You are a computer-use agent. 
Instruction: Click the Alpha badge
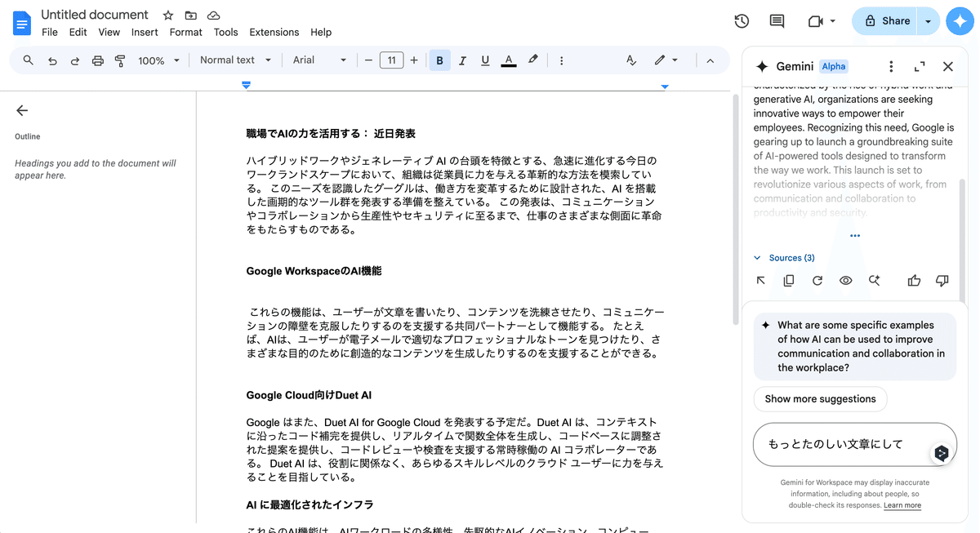[x=834, y=66]
